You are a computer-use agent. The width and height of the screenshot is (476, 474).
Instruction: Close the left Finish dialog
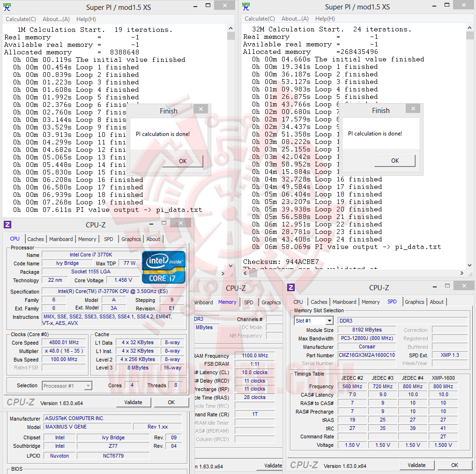coord(201,109)
